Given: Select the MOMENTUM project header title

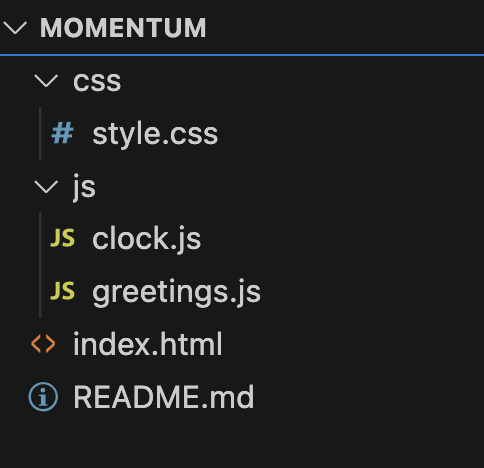Looking at the screenshot, I should (123, 28).
